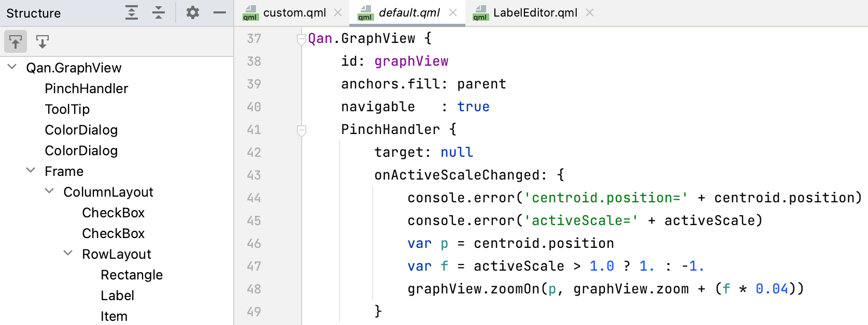Click line number 48 in the gutter
The image size is (868, 325).
254,289
